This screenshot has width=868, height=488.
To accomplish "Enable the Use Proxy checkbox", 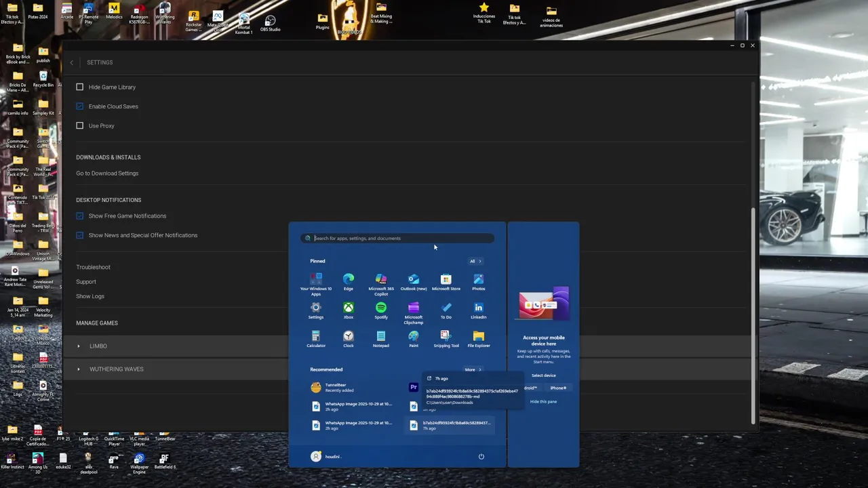I will (x=80, y=125).
